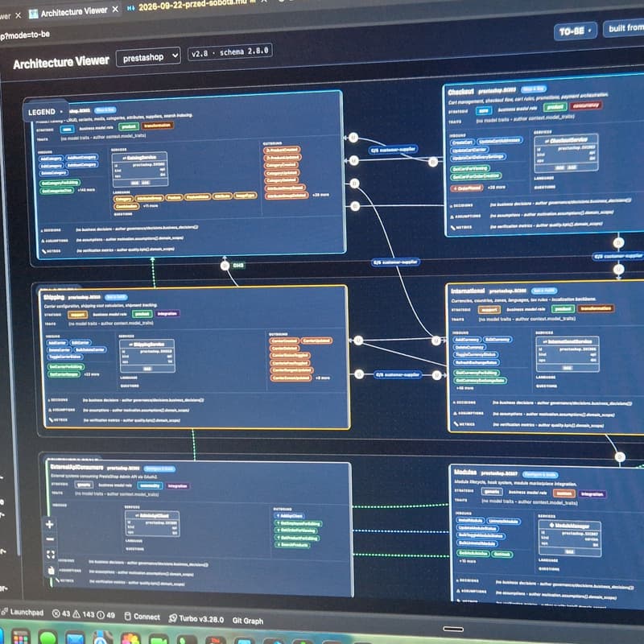
Task: Open the CheckoutService service box
Action: pyautogui.click(x=566, y=153)
